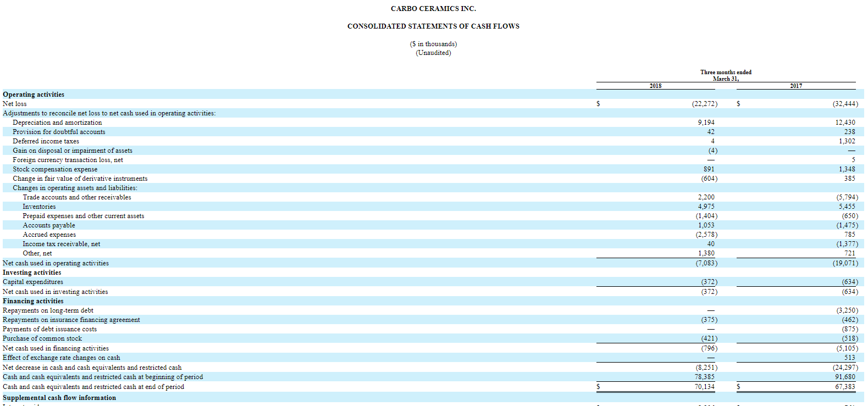This screenshot has width=868, height=406.
Task: Select 'Net cash used in investing activities'
Action: point(56,292)
